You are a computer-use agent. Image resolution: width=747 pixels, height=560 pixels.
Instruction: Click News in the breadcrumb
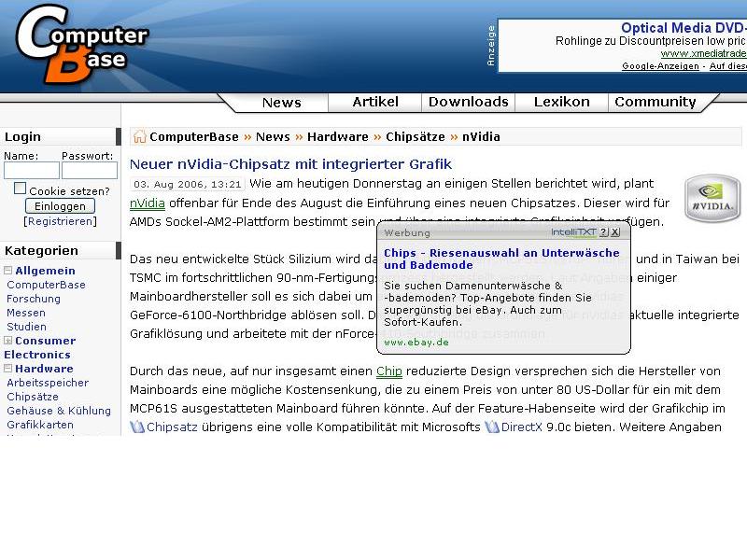pos(273,137)
